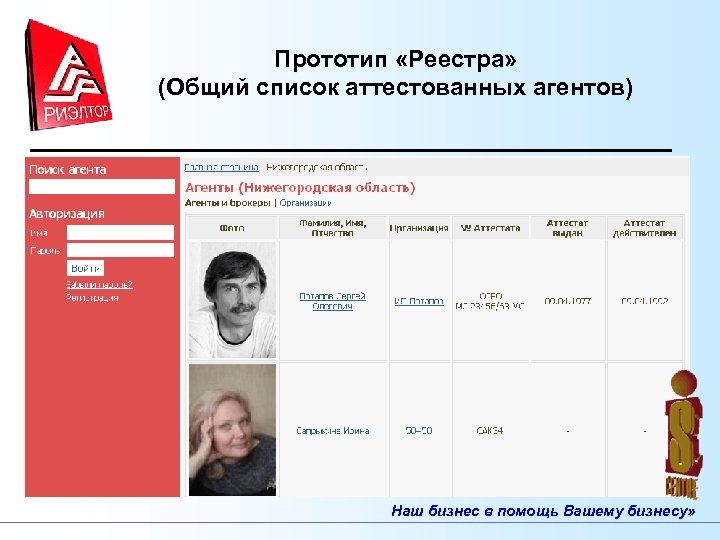Click the № Аттестата column header
720x540 pixels.
490,228
